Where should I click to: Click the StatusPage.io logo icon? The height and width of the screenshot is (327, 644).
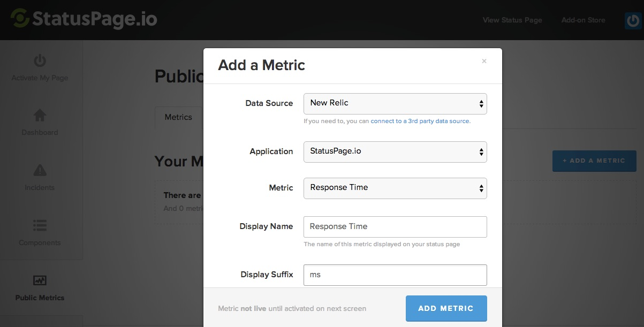pyautogui.click(x=20, y=18)
